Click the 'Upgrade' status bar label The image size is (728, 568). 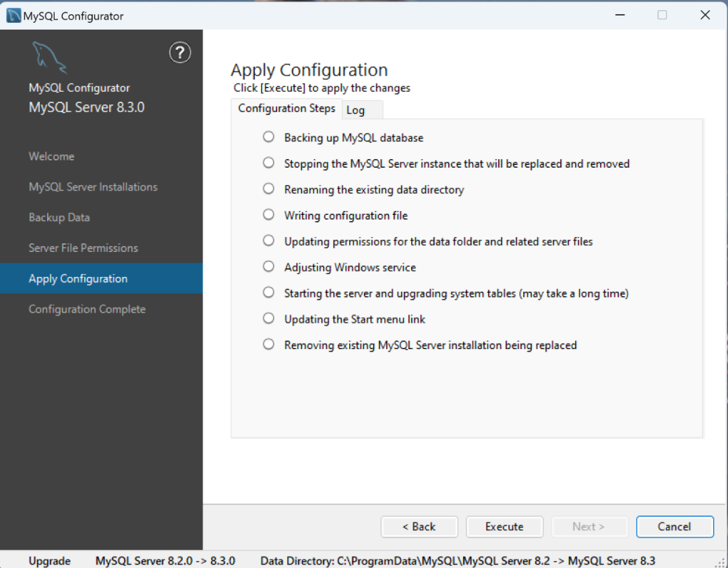(50, 561)
